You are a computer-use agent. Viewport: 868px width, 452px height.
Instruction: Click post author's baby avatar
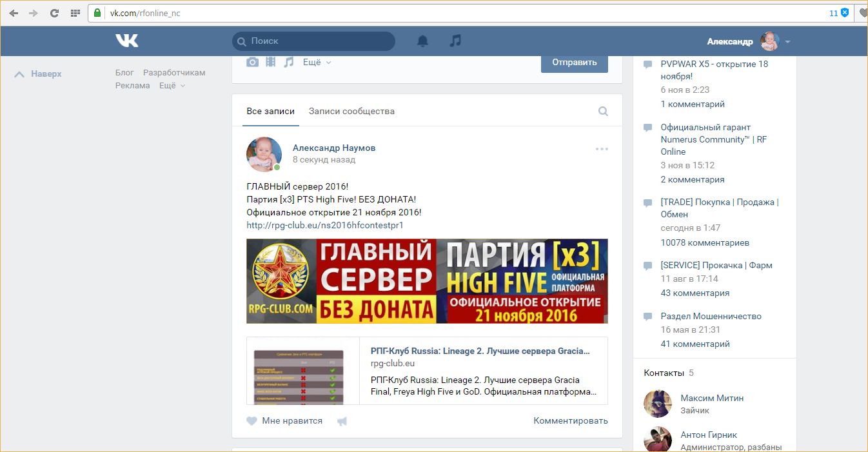[x=264, y=154]
